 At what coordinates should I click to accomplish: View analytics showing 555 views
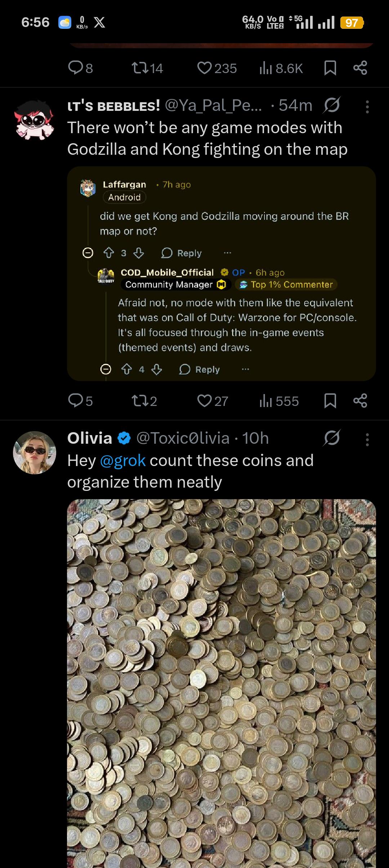click(x=279, y=401)
